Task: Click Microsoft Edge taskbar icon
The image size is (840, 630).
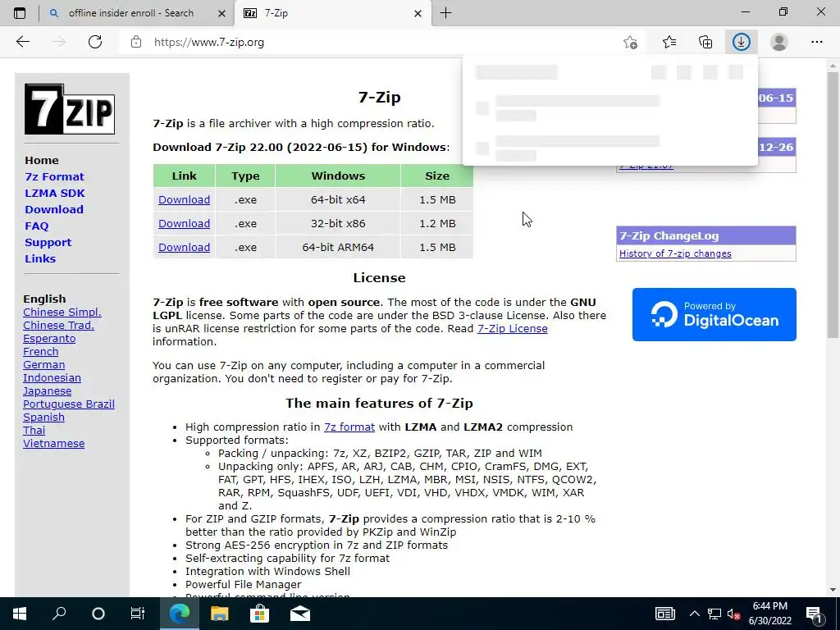Action: point(180,614)
